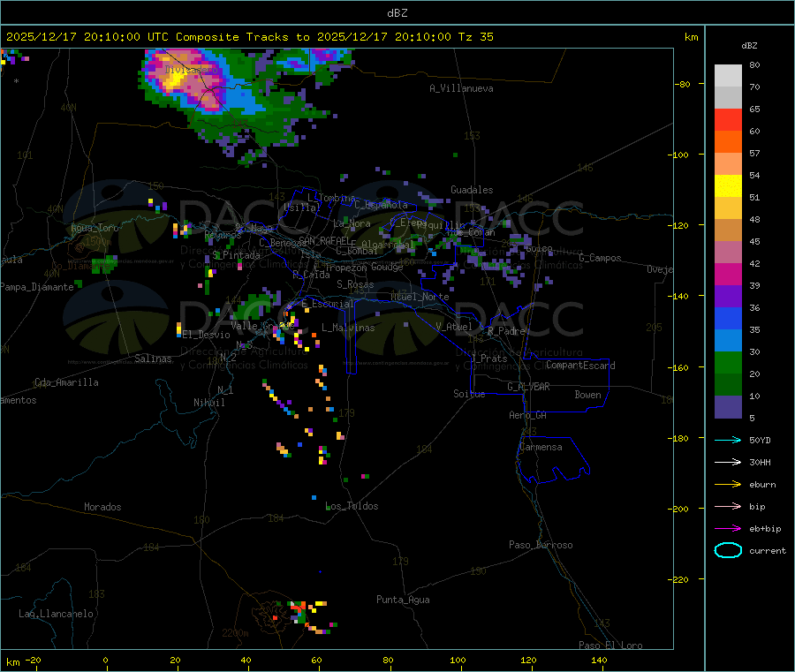Click the pink bip arrow in legend
This screenshot has width=795, height=672.
tap(728, 506)
